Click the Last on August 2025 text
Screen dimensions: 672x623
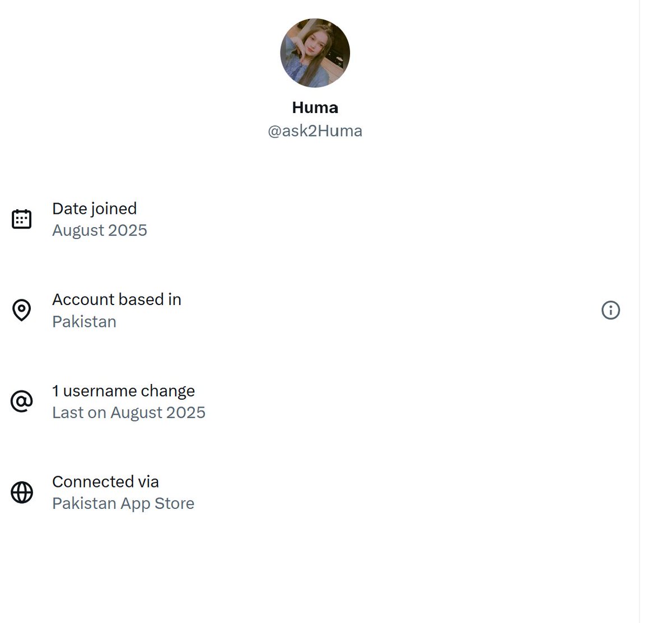point(128,413)
